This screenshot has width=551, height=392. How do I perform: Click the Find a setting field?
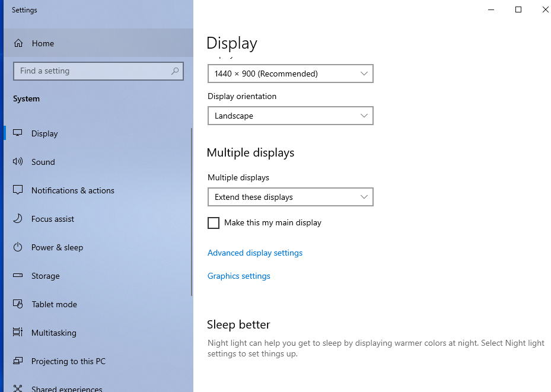coord(92,71)
